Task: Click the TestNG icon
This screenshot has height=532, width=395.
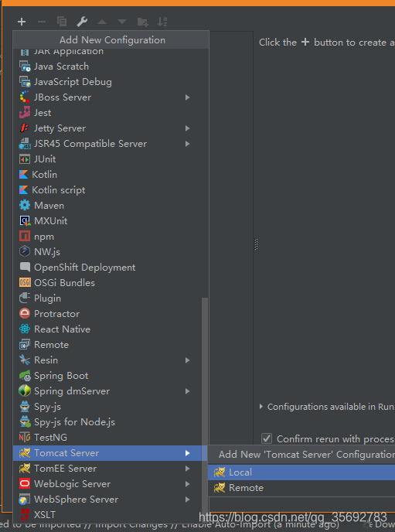Action: 25,438
